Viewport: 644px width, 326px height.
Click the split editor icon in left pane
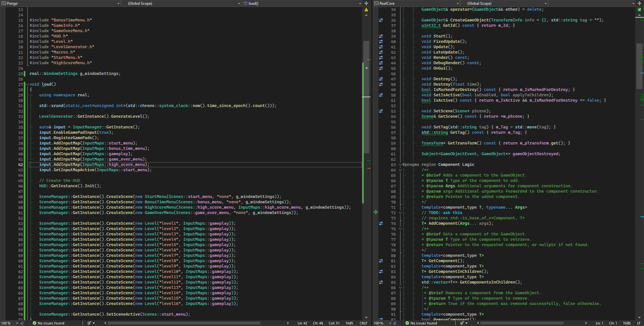366,3
